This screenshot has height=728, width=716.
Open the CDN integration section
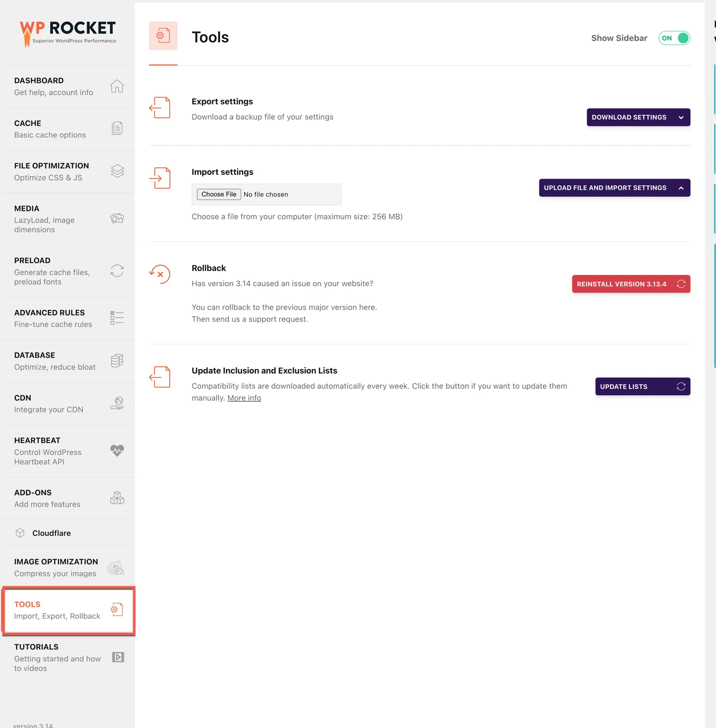click(49, 403)
